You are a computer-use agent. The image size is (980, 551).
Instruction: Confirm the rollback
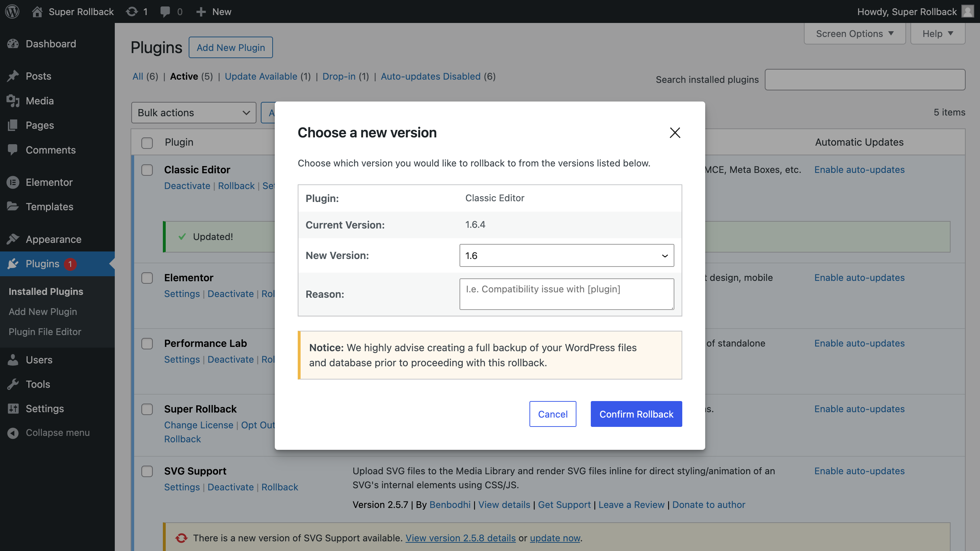[x=636, y=414]
